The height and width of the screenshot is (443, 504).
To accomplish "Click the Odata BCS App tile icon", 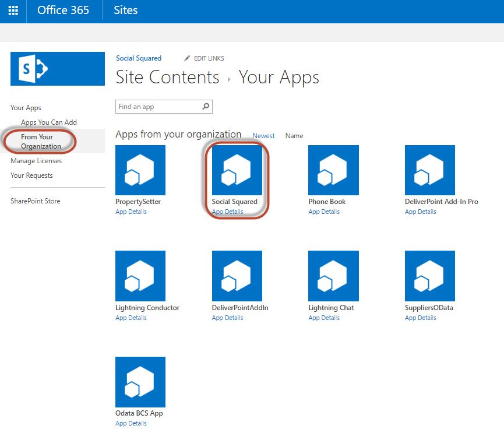I will click(140, 382).
